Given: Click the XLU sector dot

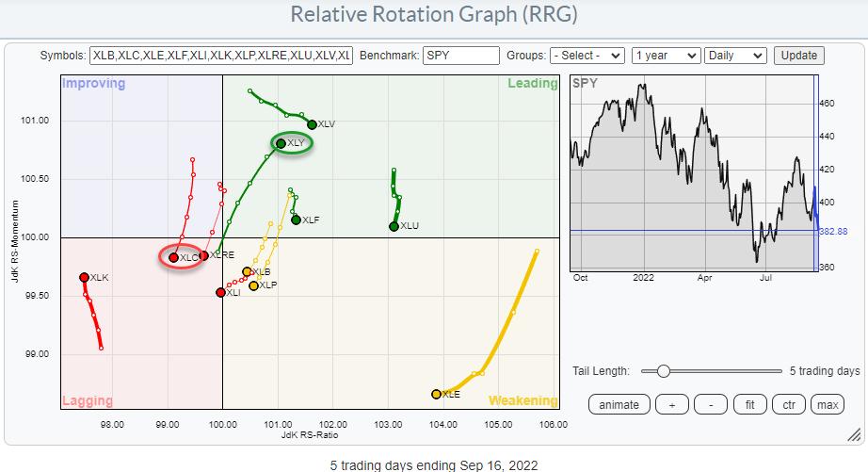Looking at the screenshot, I should [394, 226].
